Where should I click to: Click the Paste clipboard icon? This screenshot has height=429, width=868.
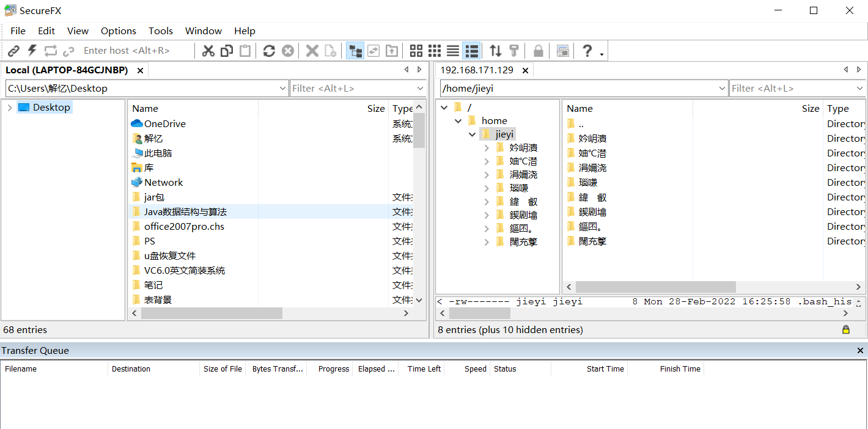[245, 51]
